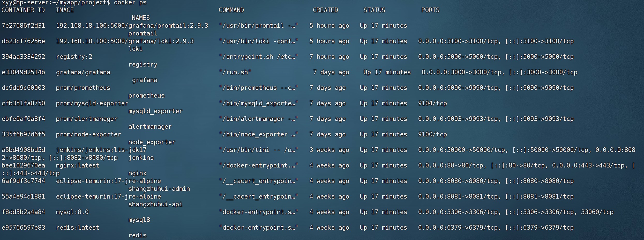
Task: Click the registry:2 image text
Action: tap(74, 57)
